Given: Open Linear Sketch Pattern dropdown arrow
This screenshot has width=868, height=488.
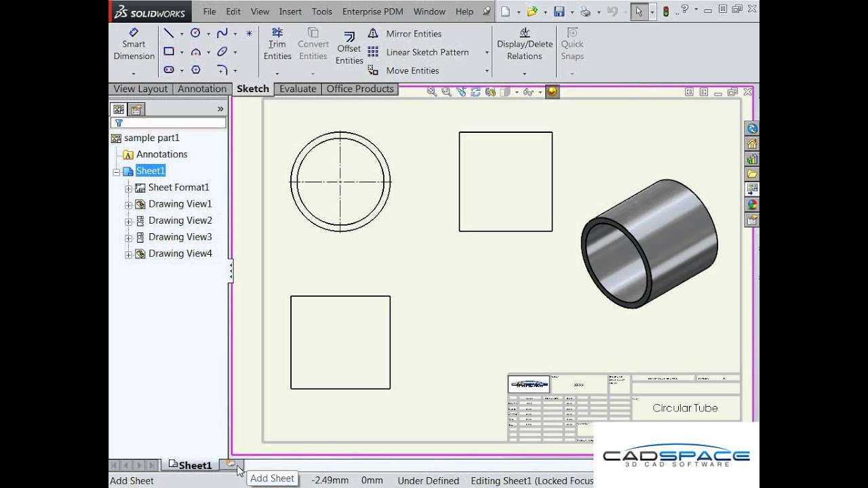Looking at the screenshot, I should pyautogui.click(x=487, y=52).
